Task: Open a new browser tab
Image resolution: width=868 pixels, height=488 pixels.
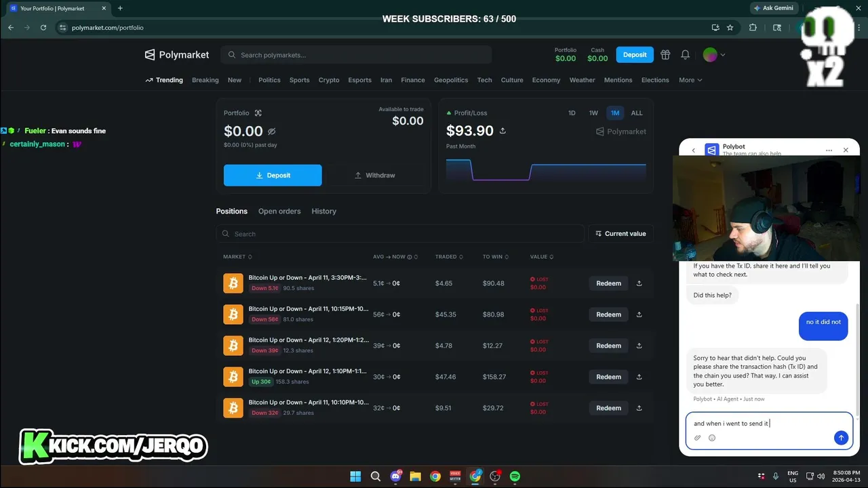Action: [x=120, y=8]
